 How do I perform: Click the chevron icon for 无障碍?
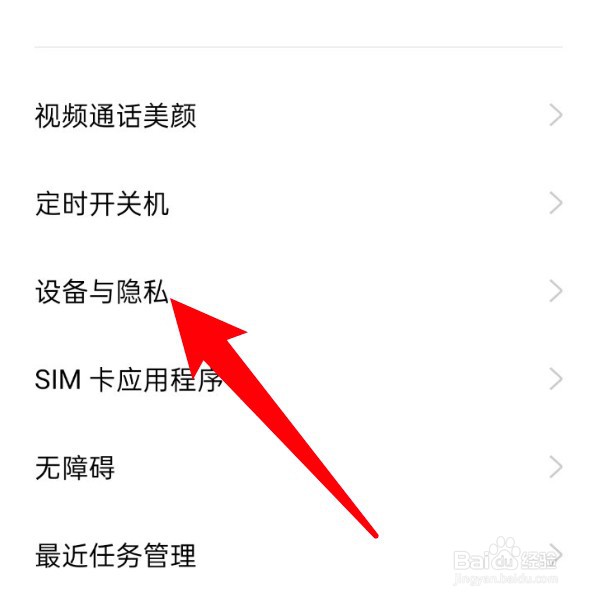[556, 467]
